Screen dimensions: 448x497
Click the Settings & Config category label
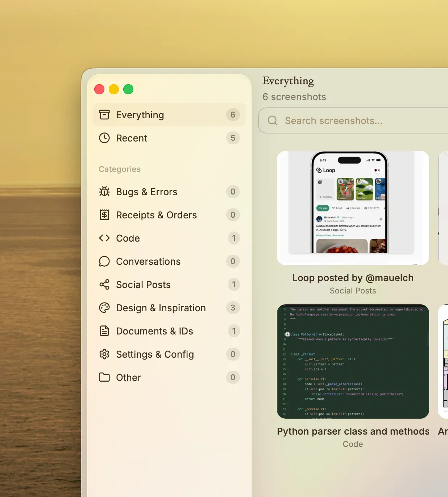[x=155, y=354]
